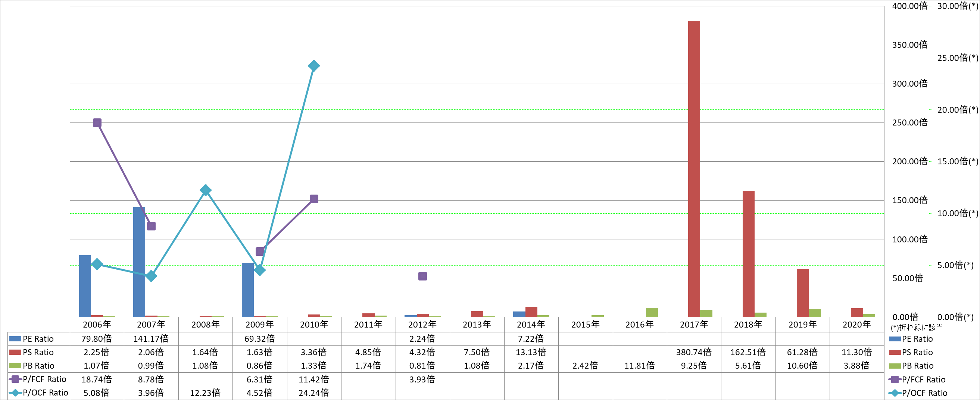
Task: Select the 3.93倍 P/FCF cell
Action: pos(422,379)
